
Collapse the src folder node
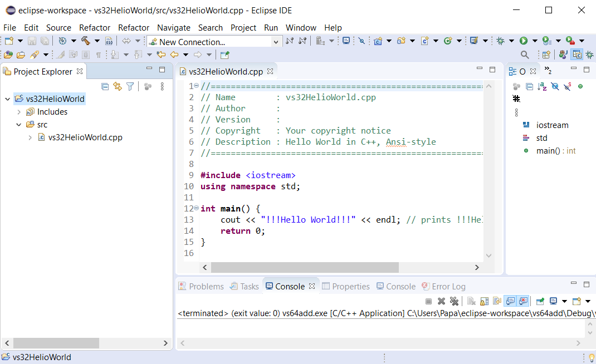coord(18,125)
